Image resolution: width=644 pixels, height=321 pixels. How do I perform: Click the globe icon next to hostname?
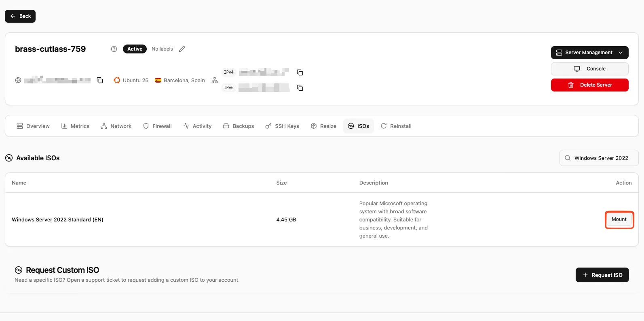(x=18, y=80)
